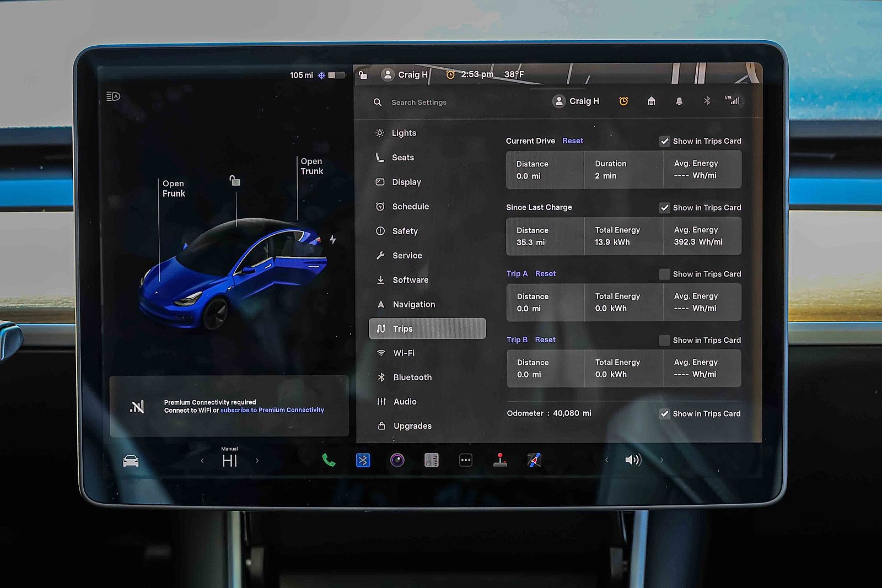Viewport: 882px width, 588px height.
Task: Open the all apps ellipsis button
Action: point(466,460)
